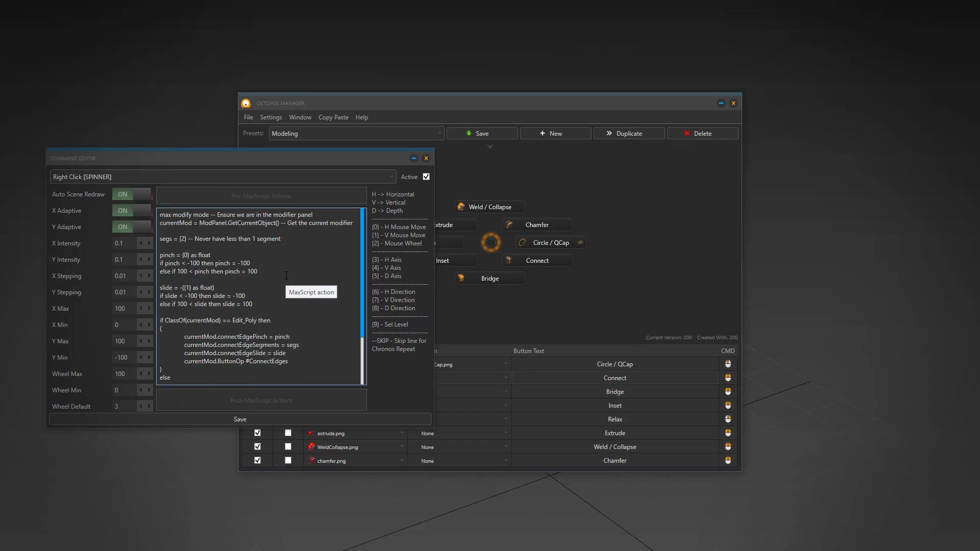Click the Octopus Manager app logo icon
This screenshot has height=551, width=980.
246,103
